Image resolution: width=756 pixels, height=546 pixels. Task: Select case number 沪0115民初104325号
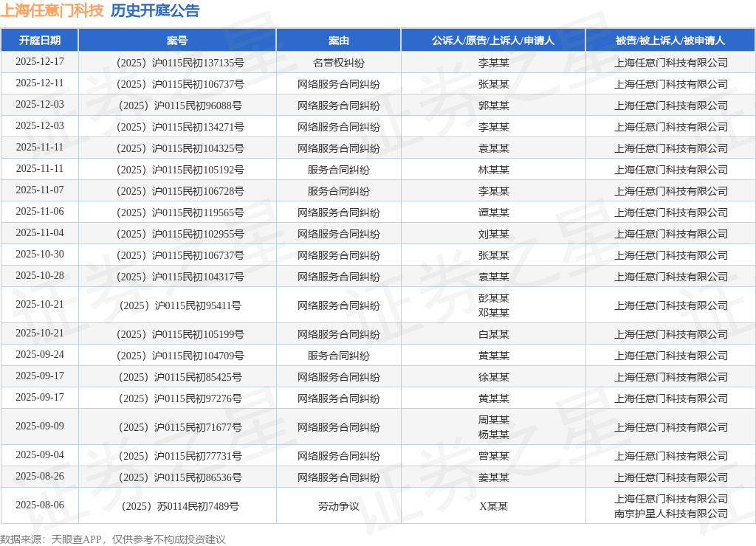coord(180,148)
